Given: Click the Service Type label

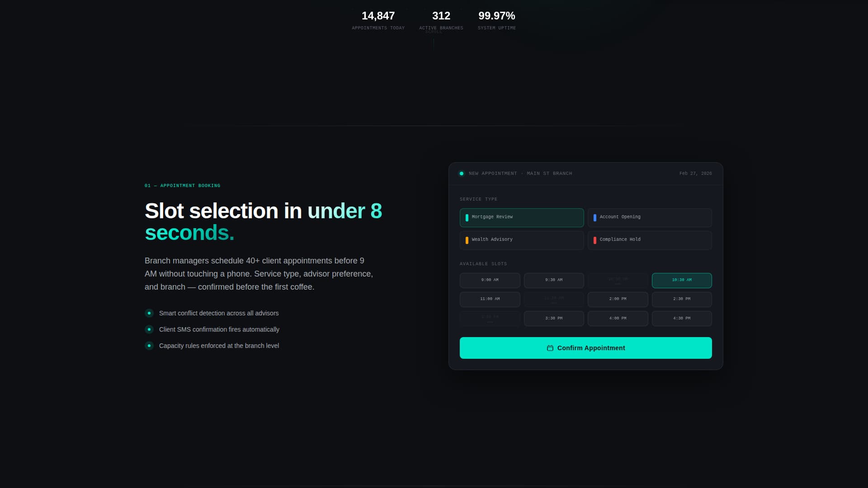Looking at the screenshot, I should point(478,199).
